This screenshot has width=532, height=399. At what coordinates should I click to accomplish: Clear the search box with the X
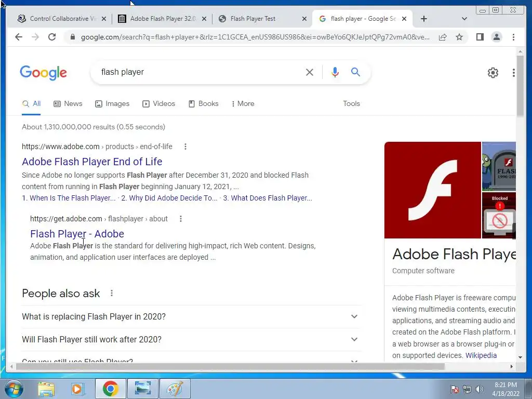click(x=310, y=72)
